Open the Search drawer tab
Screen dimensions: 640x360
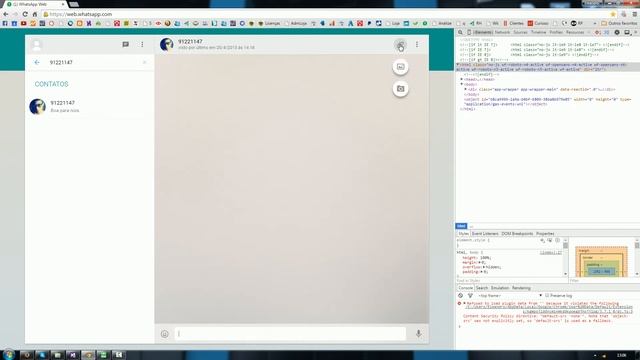point(482,288)
